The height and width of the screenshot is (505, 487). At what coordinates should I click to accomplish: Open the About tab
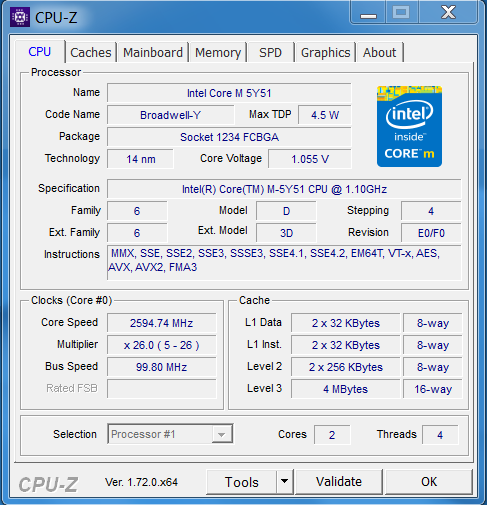coord(380,52)
